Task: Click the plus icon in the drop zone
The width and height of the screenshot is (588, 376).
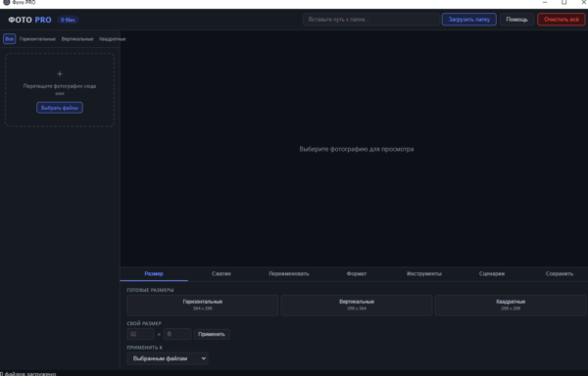Action: coord(60,73)
